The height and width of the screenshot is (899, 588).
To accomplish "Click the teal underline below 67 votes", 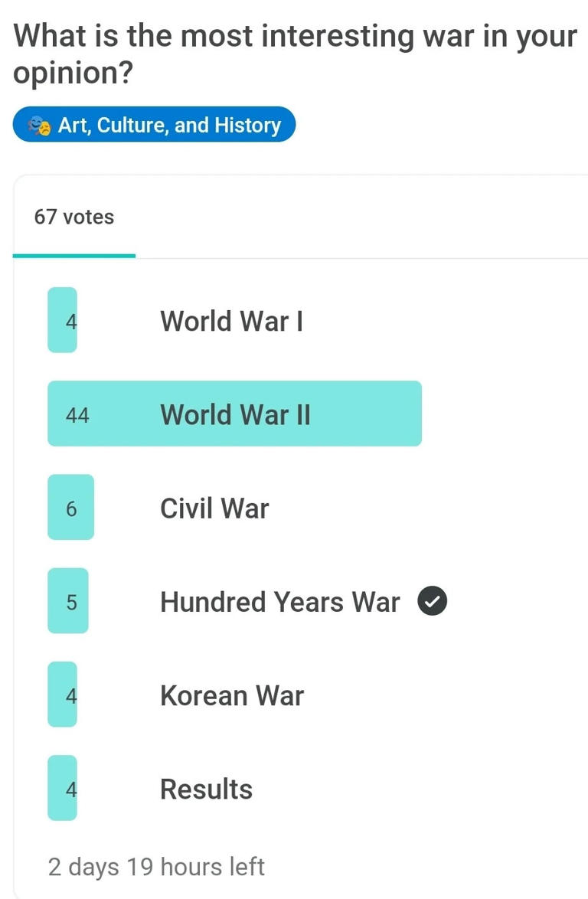I will [x=73, y=256].
